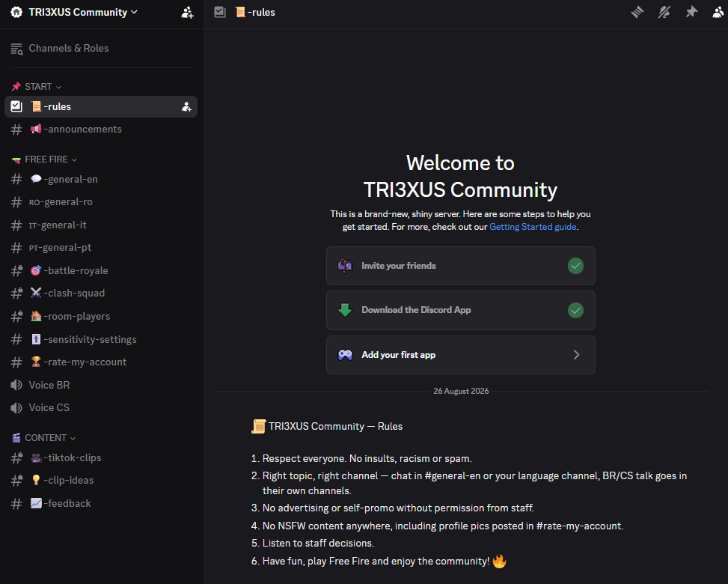This screenshot has height=584, width=728.
Task: Click the invite people icon beside the server name
Action: (187, 13)
